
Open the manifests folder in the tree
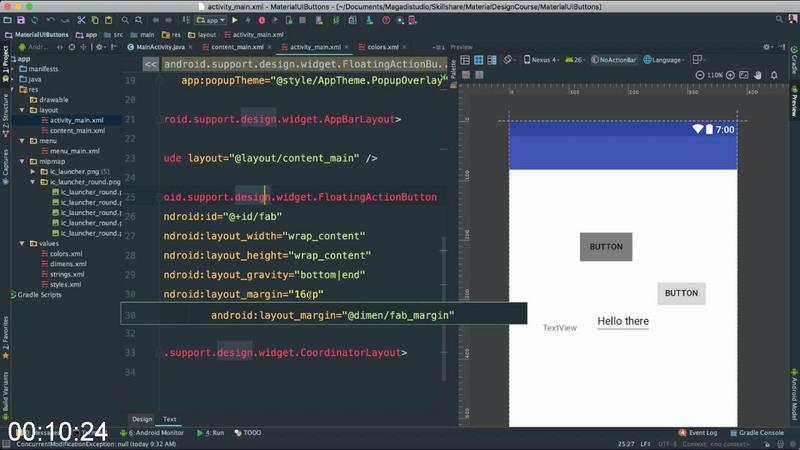pos(39,69)
